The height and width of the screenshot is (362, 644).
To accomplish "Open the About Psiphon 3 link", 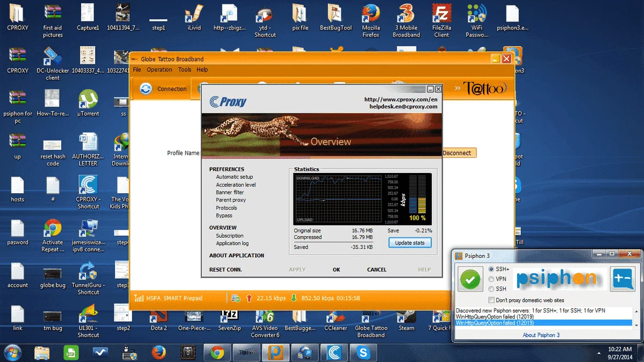I will pos(541,335).
